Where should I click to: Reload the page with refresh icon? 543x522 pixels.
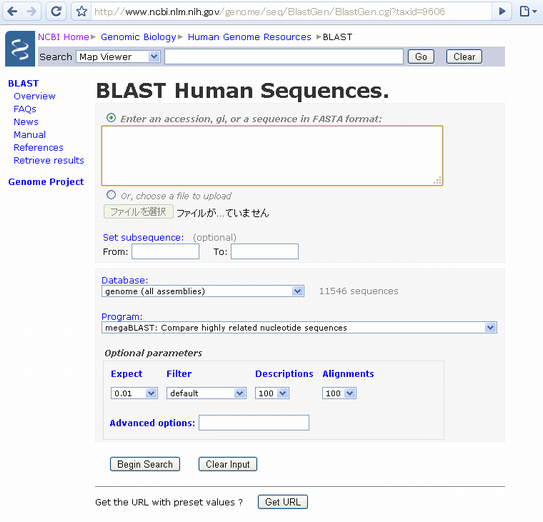click(56, 11)
